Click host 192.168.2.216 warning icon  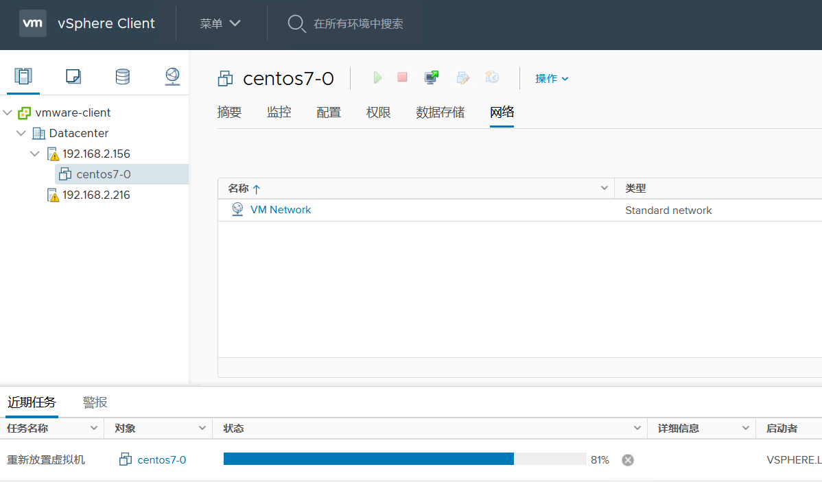click(x=53, y=195)
